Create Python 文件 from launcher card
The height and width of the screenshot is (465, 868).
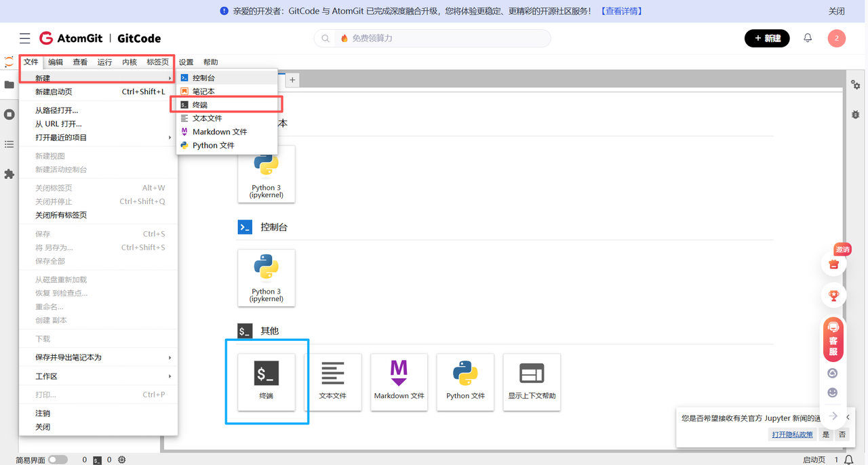click(x=465, y=382)
